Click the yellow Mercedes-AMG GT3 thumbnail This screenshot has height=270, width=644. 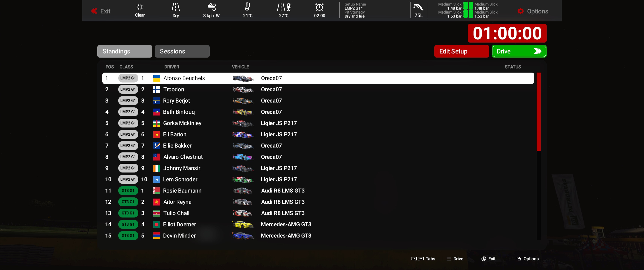pos(243,224)
